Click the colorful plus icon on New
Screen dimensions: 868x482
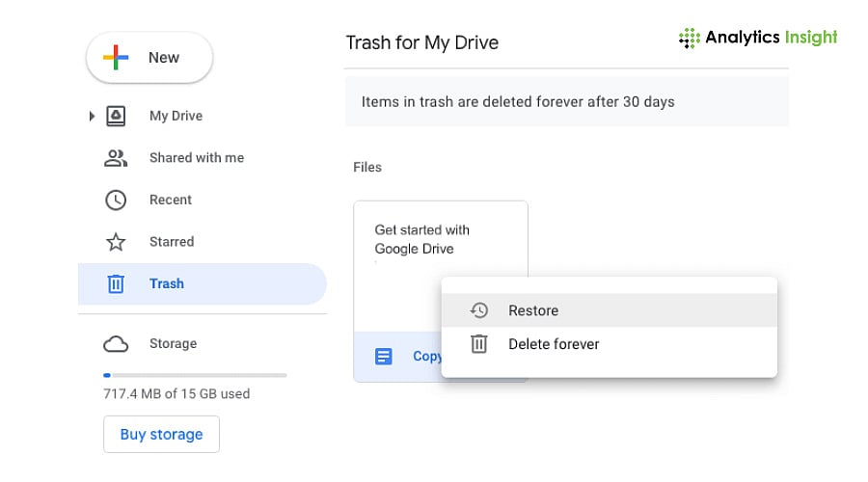pos(116,58)
